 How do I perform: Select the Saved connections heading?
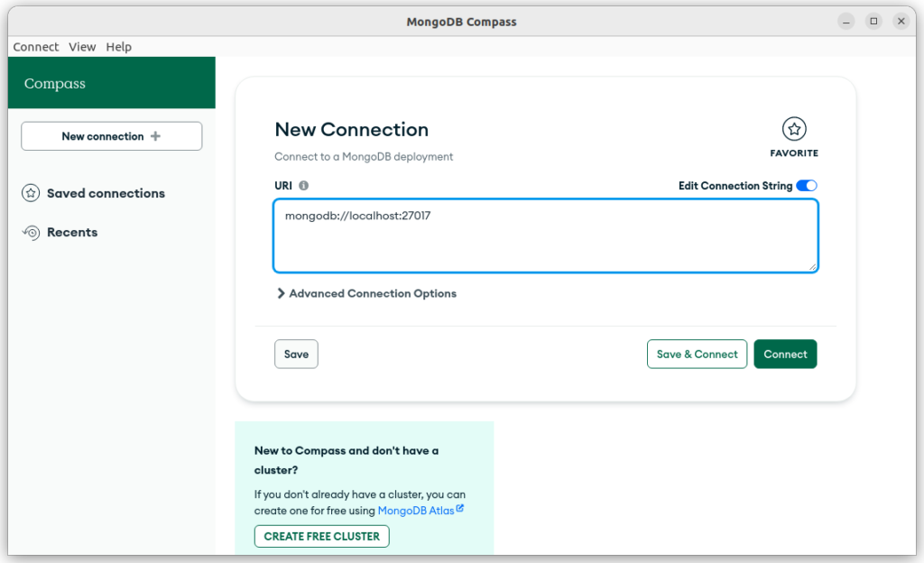[x=106, y=193]
